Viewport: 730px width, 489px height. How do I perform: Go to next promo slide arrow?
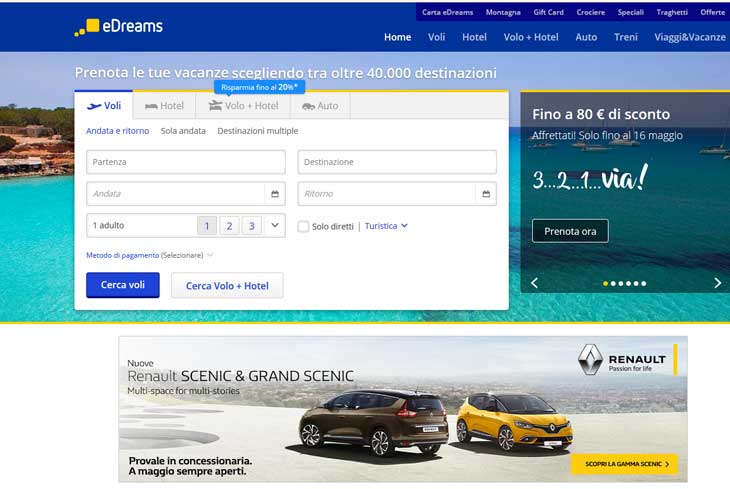click(717, 283)
